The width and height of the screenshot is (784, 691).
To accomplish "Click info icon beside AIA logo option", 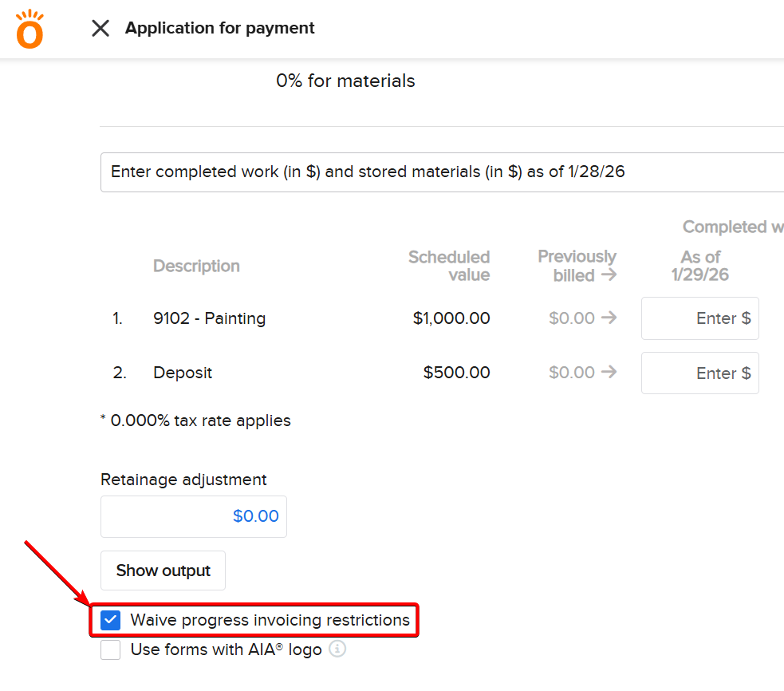I will [x=337, y=650].
